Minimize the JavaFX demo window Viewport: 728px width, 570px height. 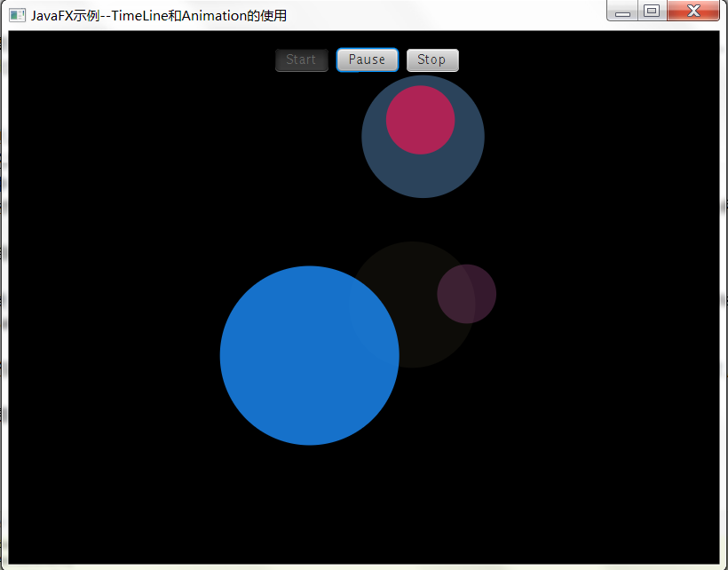[x=622, y=12]
